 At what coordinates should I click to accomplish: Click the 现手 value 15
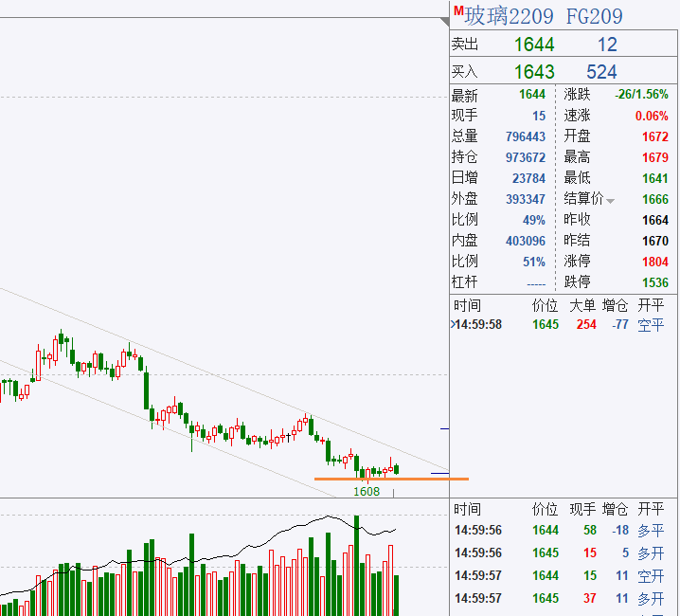click(539, 116)
